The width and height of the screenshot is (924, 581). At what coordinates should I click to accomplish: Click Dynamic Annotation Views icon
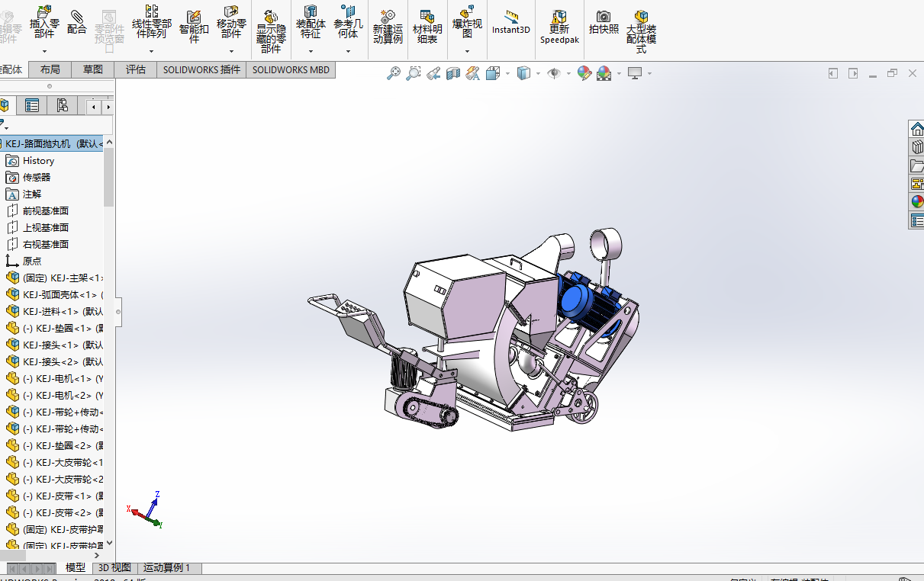[473, 73]
